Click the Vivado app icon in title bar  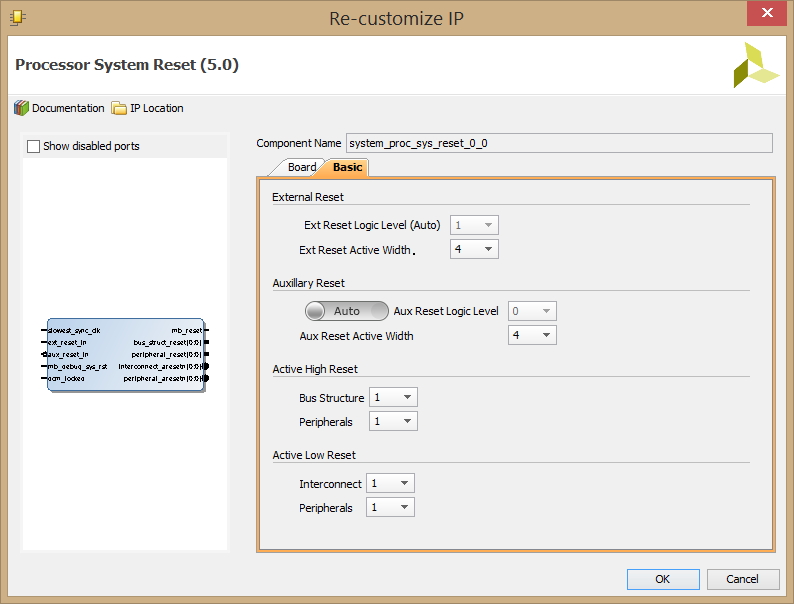(x=18, y=18)
